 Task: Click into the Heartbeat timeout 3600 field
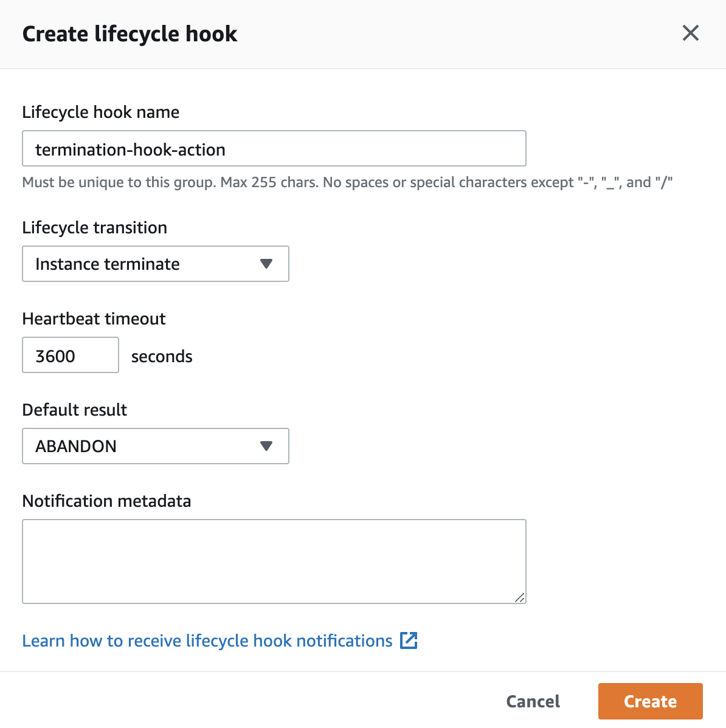click(71, 355)
